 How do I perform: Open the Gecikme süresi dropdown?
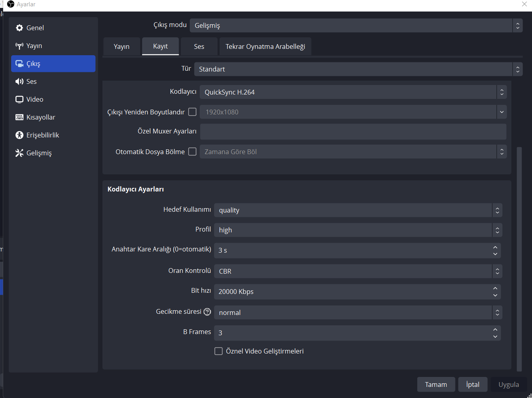358,313
